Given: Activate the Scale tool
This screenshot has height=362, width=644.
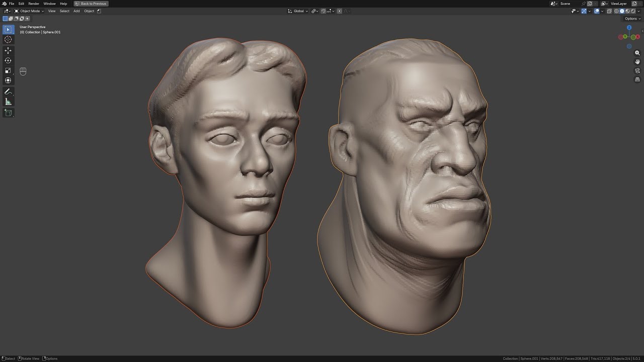Looking at the screenshot, I should click(8, 71).
